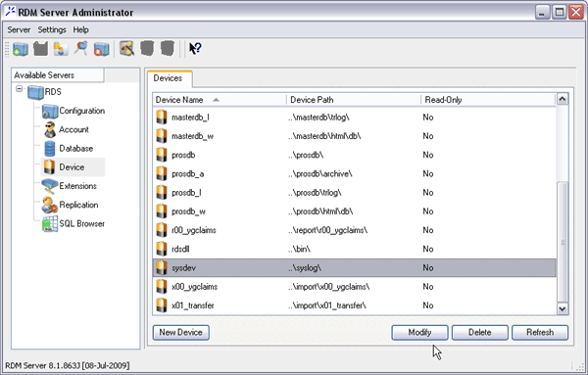Image resolution: width=588 pixels, height=375 pixels.
Task: Select the Devices tab
Action: (x=170, y=78)
